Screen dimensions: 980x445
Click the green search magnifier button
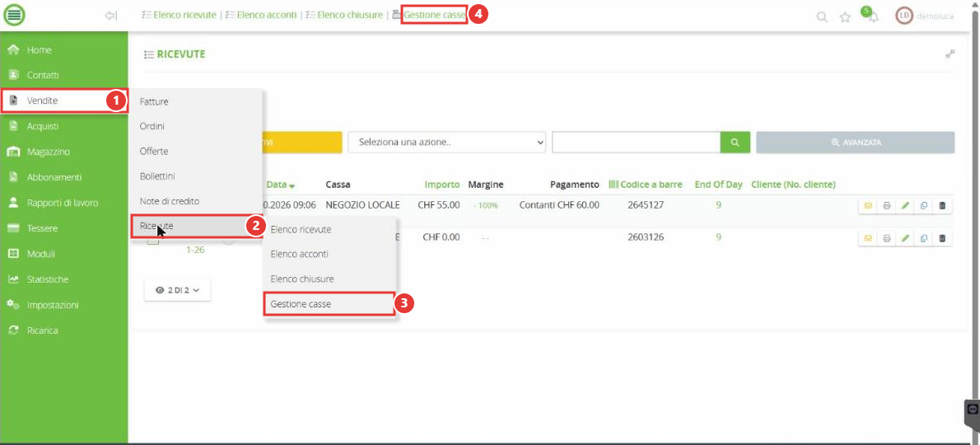coord(735,143)
